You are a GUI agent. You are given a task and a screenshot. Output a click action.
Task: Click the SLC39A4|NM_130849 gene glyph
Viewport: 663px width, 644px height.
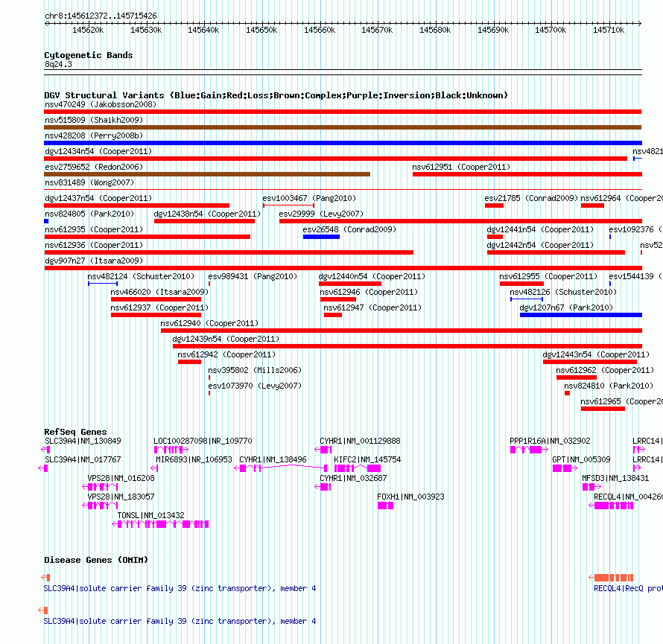click(45, 450)
